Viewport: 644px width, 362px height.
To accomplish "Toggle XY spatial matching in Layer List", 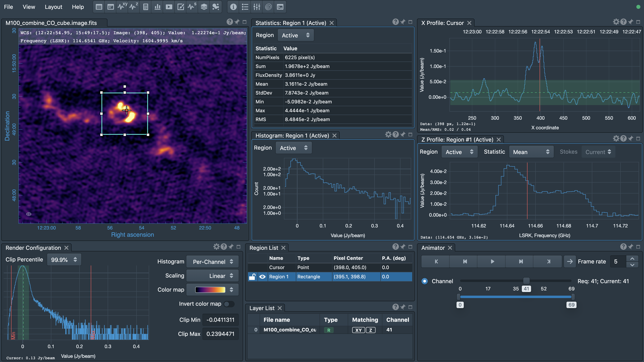I will [358, 330].
